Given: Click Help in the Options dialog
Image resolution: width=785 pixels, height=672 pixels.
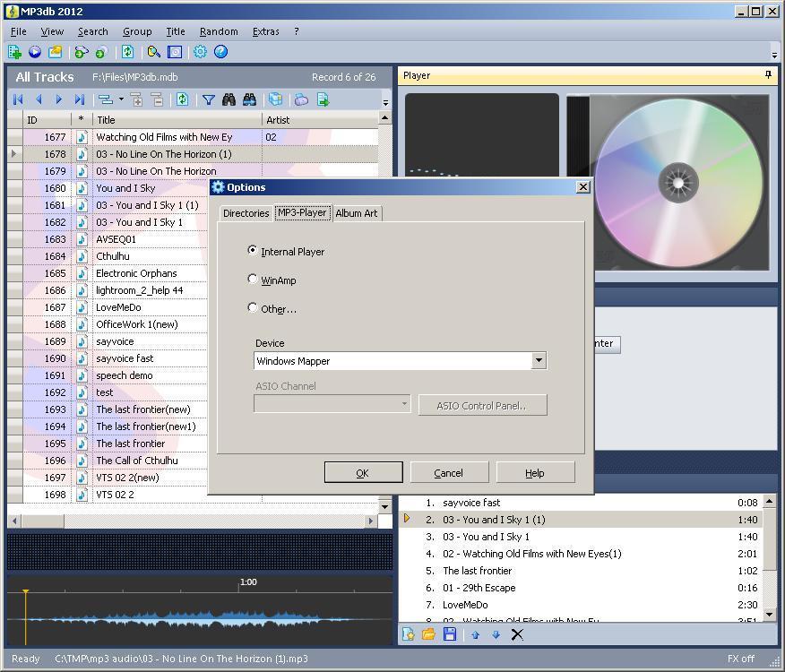Looking at the screenshot, I should [535, 472].
